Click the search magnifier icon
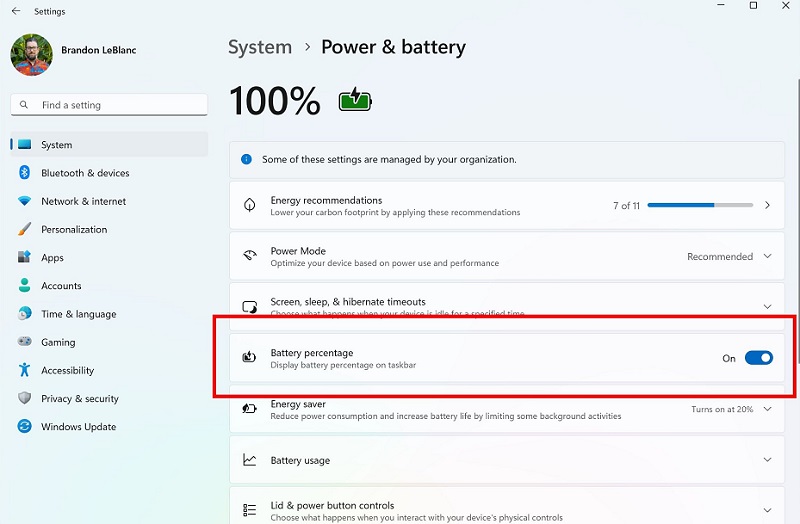The image size is (800, 524). [25, 105]
